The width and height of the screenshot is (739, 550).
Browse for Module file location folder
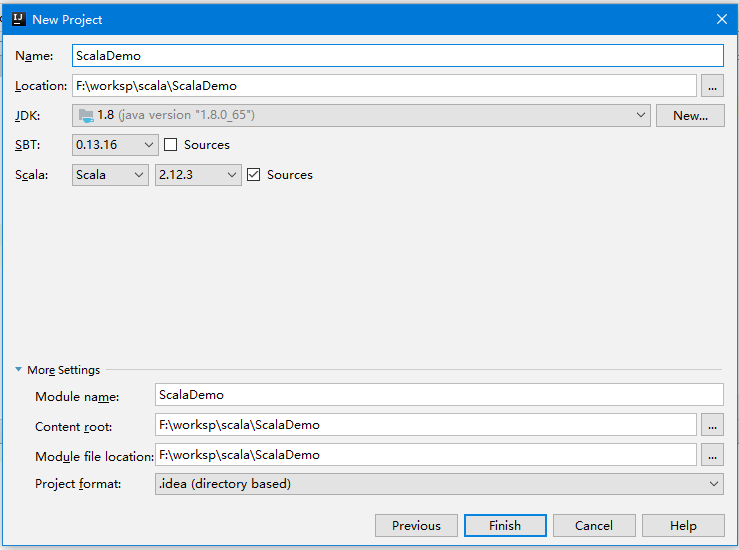712,455
